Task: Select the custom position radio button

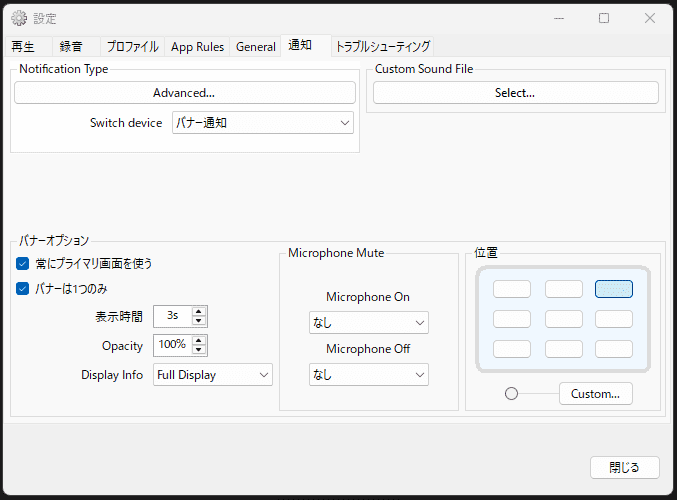Action: point(511,394)
